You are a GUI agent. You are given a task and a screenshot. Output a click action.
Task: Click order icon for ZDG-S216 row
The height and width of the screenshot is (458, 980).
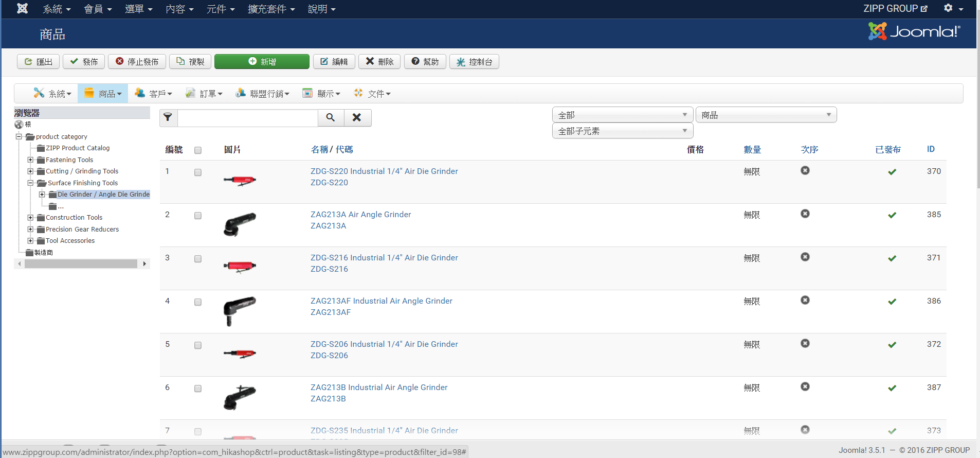click(805, 257)
